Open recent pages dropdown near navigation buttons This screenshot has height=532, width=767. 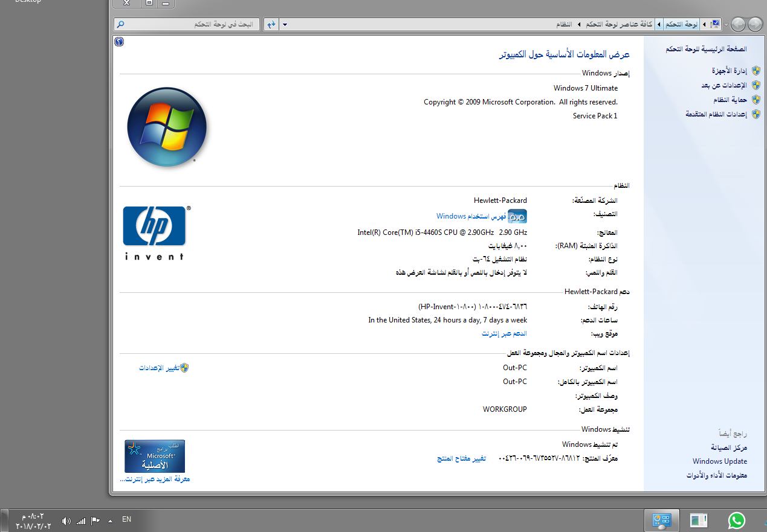tap(726, 25)
